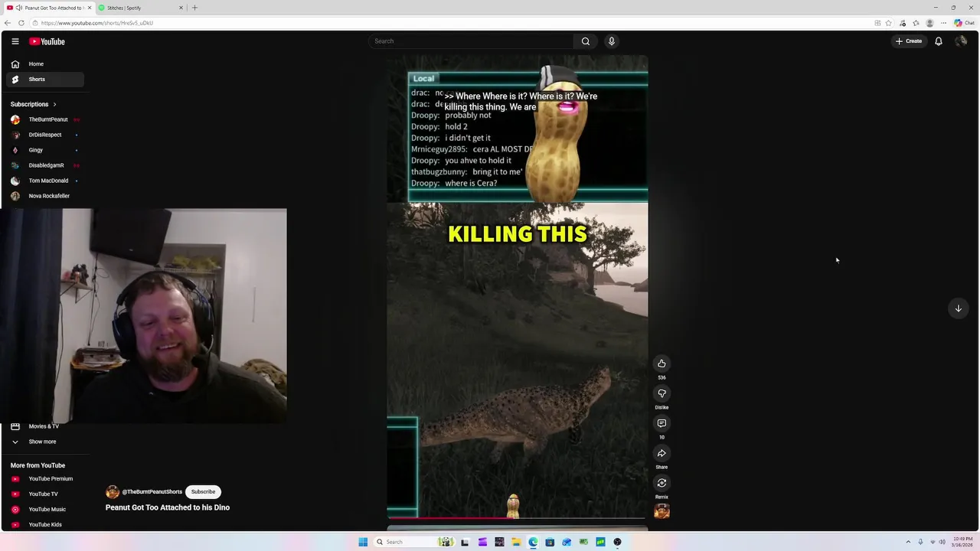The width and height of the screenshot is (980, 551).
Task: Open browser Settings and more menu
Action: pyautogui.click(x=944, y=23)
